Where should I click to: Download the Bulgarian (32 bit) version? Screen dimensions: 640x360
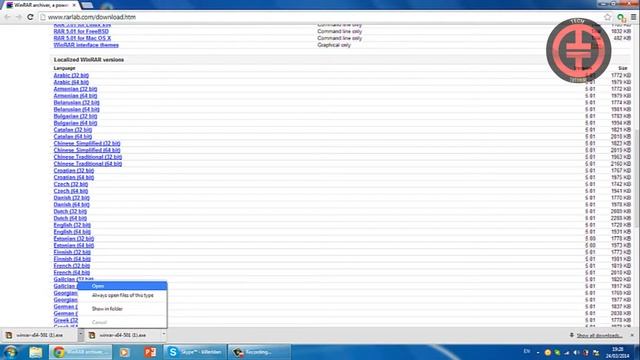[75, 116]
